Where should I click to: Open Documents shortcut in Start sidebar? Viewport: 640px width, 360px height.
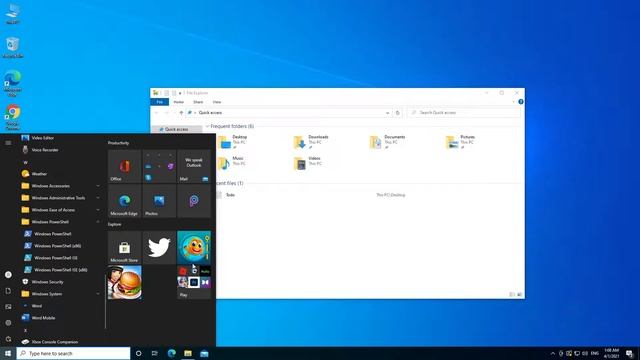pos(8,291)
